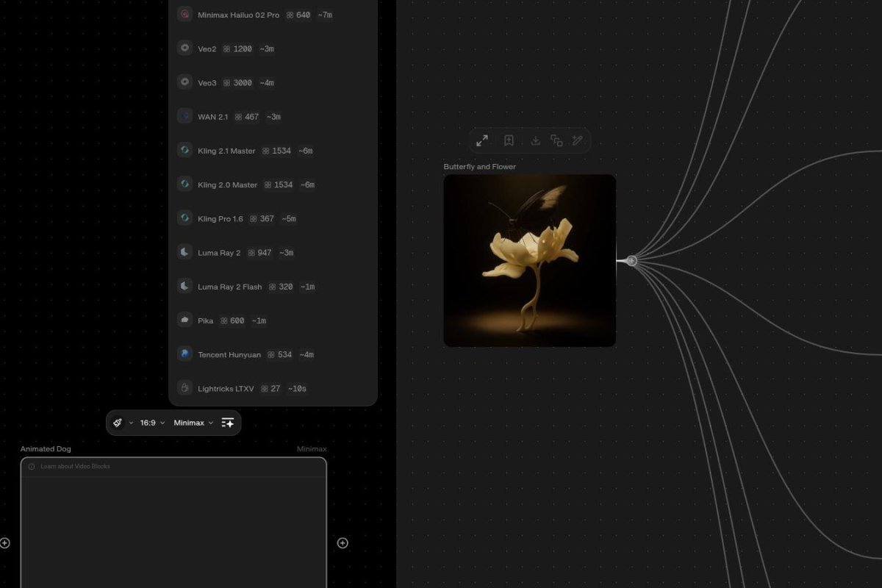Click the Veo3 model icon
Viewport: 882px width, 588px height.
click(x=184, y=82)
